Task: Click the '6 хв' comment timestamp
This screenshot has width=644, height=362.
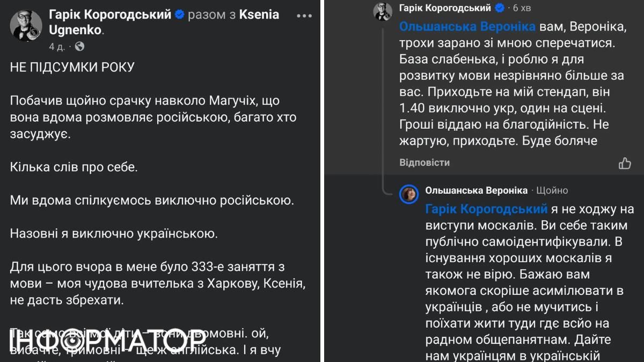Action: click(522, 8)
